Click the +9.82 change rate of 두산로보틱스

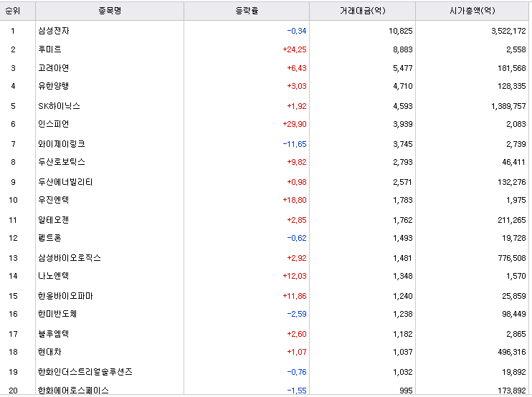tap(297, 162)
